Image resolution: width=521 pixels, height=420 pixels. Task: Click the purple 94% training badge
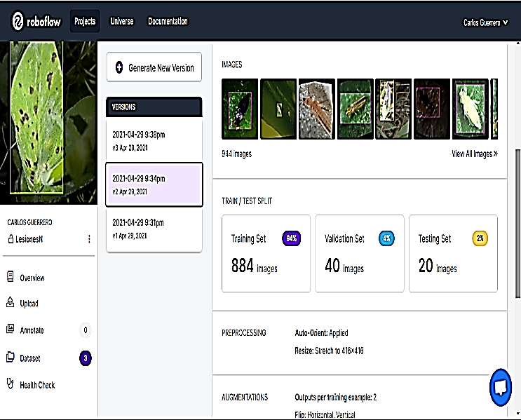pos(291,238)
